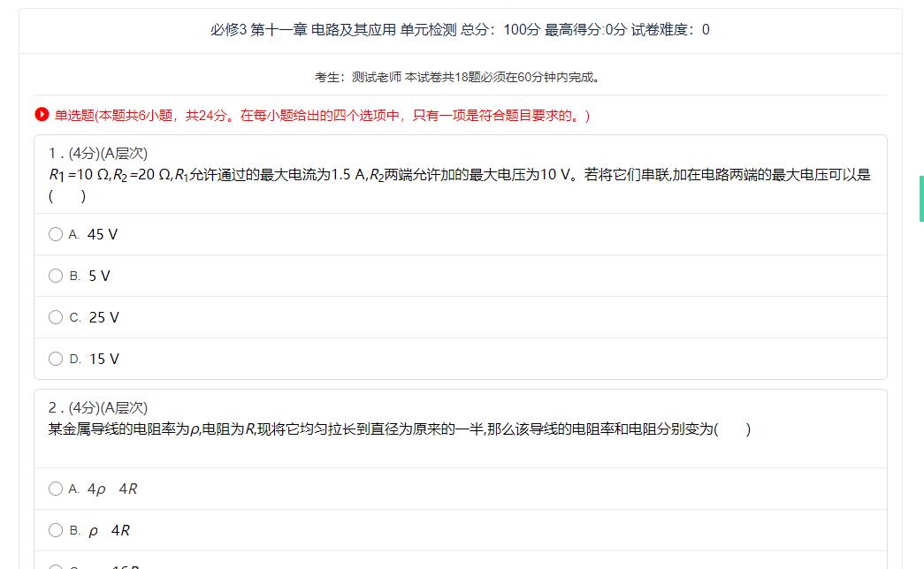
Task: Click the 试卷难度：0 text in the header
Action: [x=669, y=30]
